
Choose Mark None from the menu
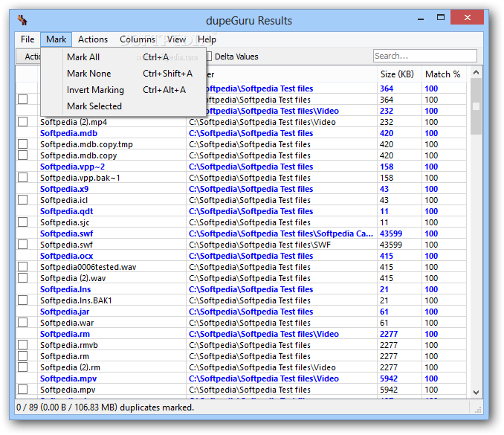point(123,74)
